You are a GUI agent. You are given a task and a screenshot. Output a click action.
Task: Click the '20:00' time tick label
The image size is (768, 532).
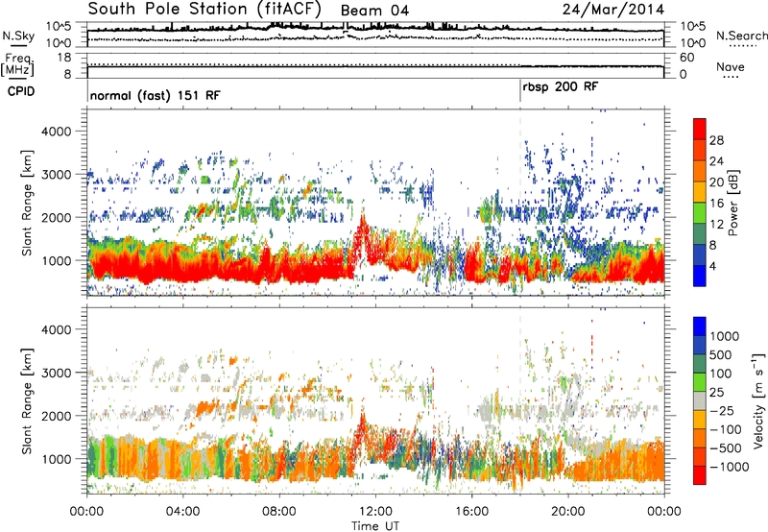567,512
